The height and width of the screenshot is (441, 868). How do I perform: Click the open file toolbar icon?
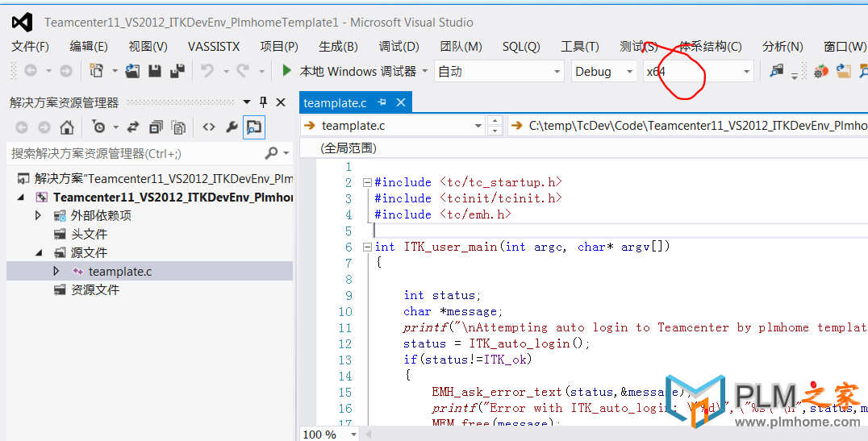[132, 71]
